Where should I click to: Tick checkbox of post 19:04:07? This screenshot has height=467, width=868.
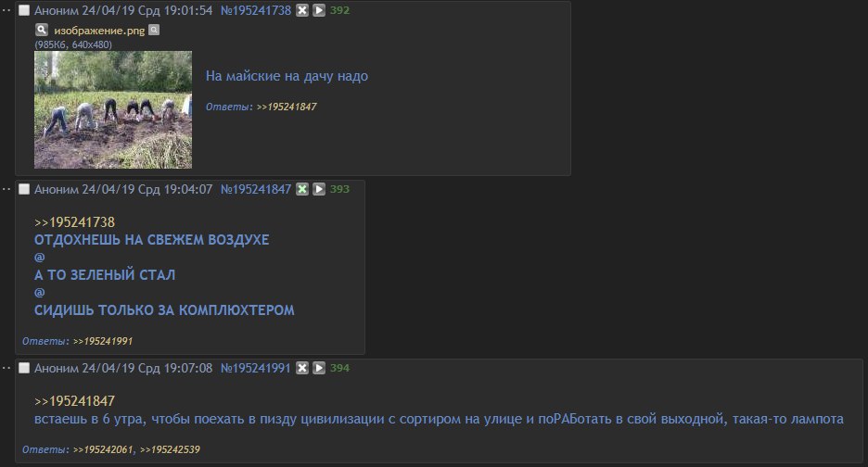[24, 189]
